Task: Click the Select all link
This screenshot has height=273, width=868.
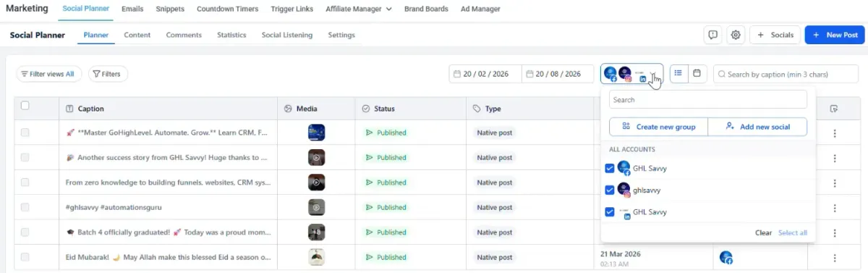Action: pyautogui.click(x=793, y=232)
